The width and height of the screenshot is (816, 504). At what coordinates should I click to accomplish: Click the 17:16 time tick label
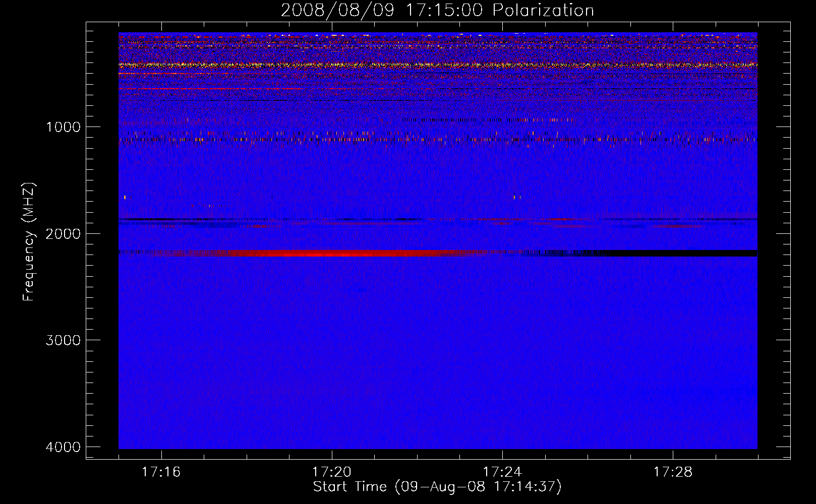point(161,472)
